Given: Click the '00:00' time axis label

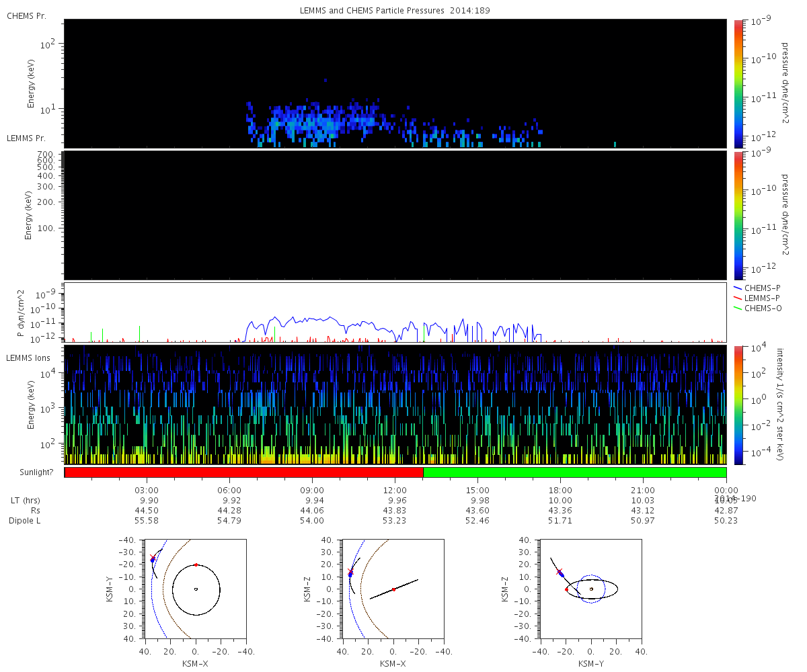Looking at the screenshot, I should [x=726, y=491].
